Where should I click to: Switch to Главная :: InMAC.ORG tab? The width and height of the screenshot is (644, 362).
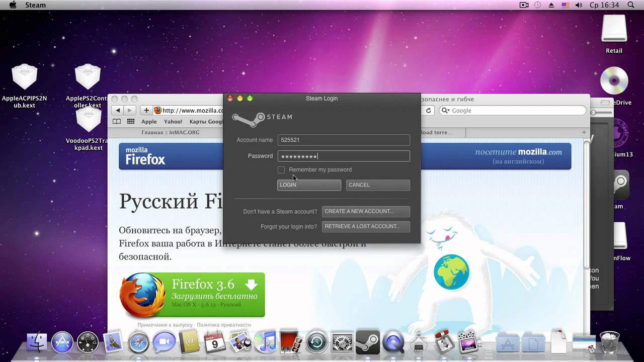pyautogui.click(x=171, y=132)
